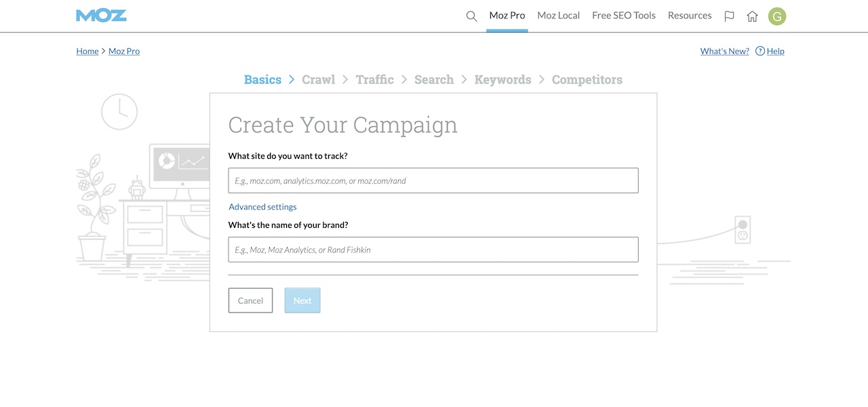
Task: Click the Moz Pro breadcrumb link
Action: coord(124,51)
